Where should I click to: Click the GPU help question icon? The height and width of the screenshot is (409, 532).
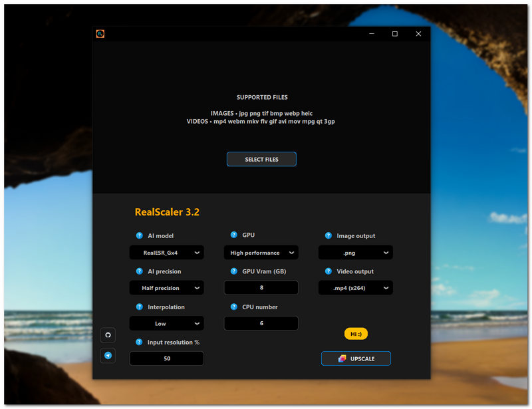[x=234, y=235]
